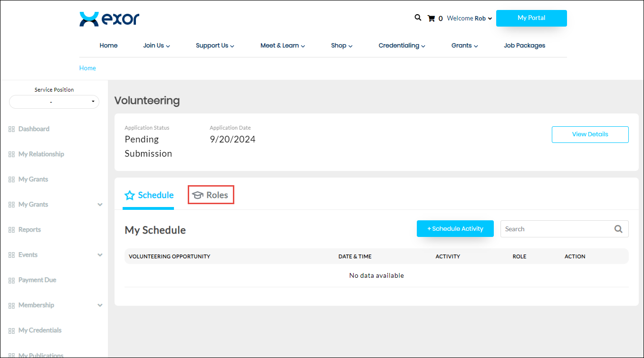This screenshot has height=358, width=644.
Task: Open the search magnifier in header
Action: pyautogui.click(x=418, y=18)
